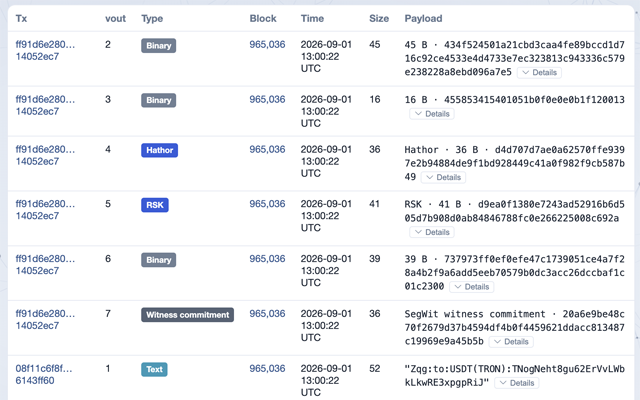This screenshot has width=640, height=400.
Task: Expand Details for SegWit witness commitment payload
Action: [511, 342]
